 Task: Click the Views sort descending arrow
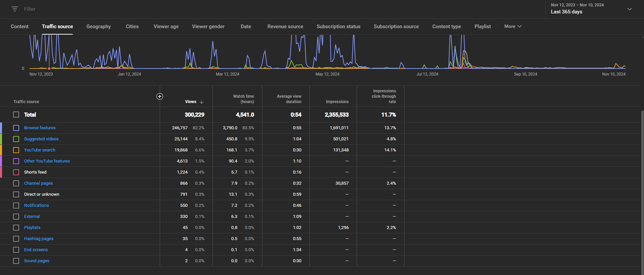(x=201, y=102)
